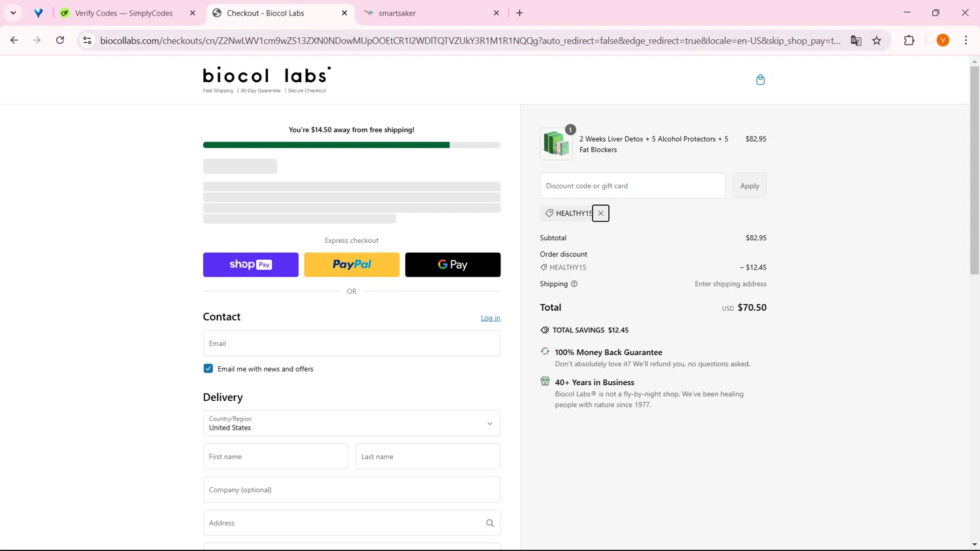
Task: Click the product name 2 Weeks Liver Detox
Action: tap(653, 144)
